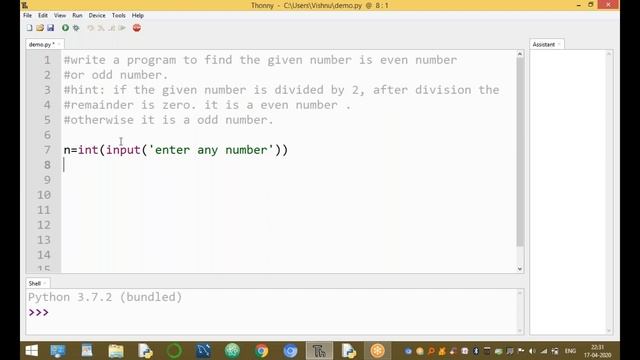This screenshot has width=640, height=360.
Task: Click line 7 code 'n=int(input(...'
Action: tap(176, 150)
